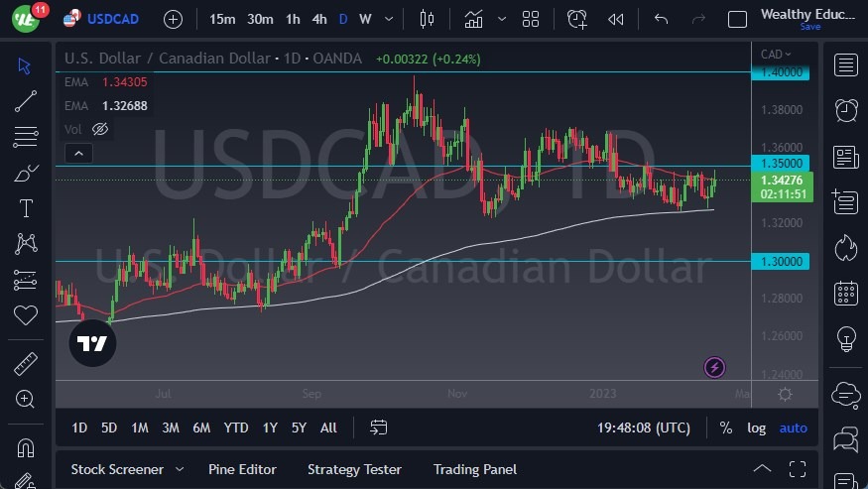Toggle log scale on price axis
Screen dimensions: 868x489
pyautogui.click(x=756, y=428)
